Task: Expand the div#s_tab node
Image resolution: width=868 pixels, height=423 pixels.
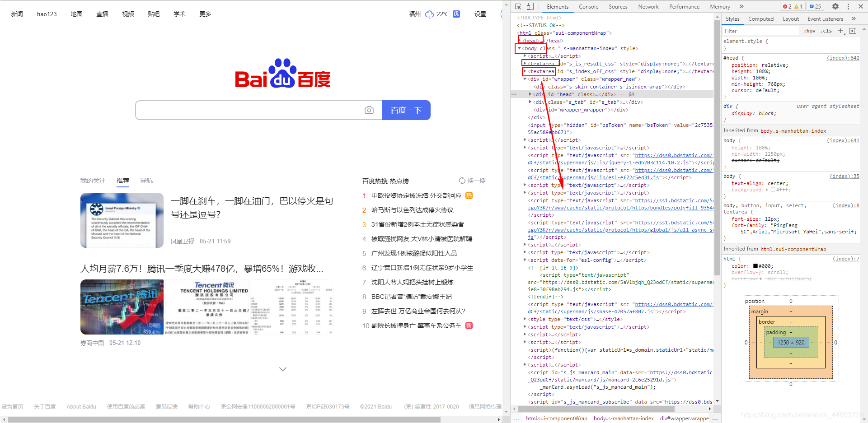Action: 530,102
